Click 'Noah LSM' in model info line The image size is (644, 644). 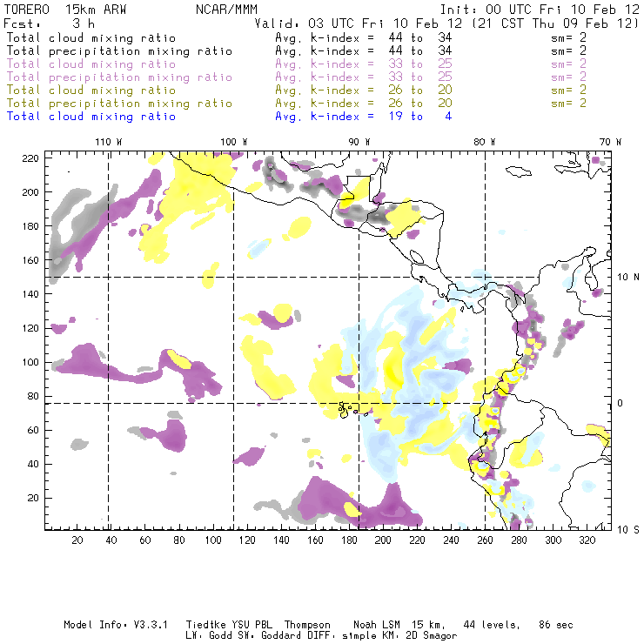pyautogui.click(x=377, y=625)
